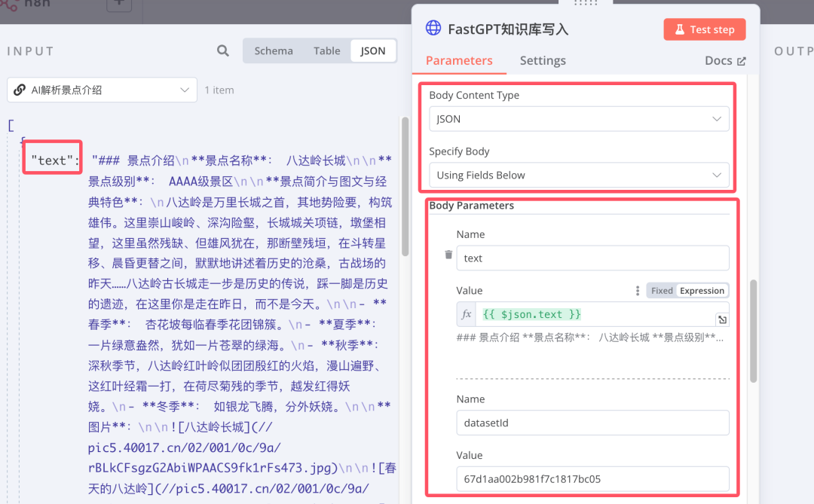Click the Body Content Type label
This screenshot has width=814, height=504.
pos(474,95)
